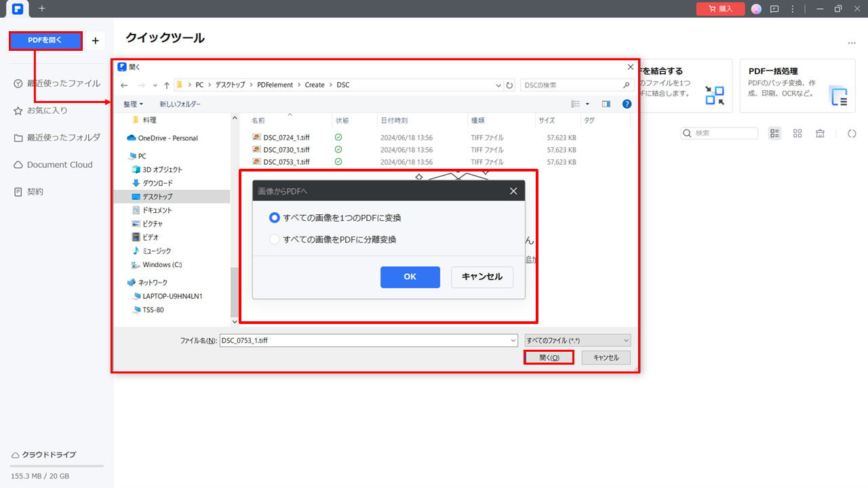Click the DSCの検索 search box
The width and height of the screenshot is (868, 488).
pyautogui.click(x=577, y=85)
